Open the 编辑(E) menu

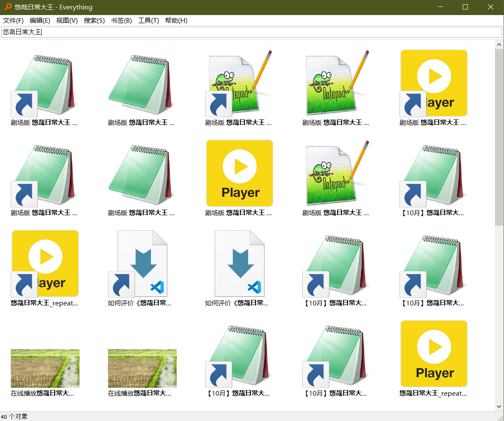(40, 21)
